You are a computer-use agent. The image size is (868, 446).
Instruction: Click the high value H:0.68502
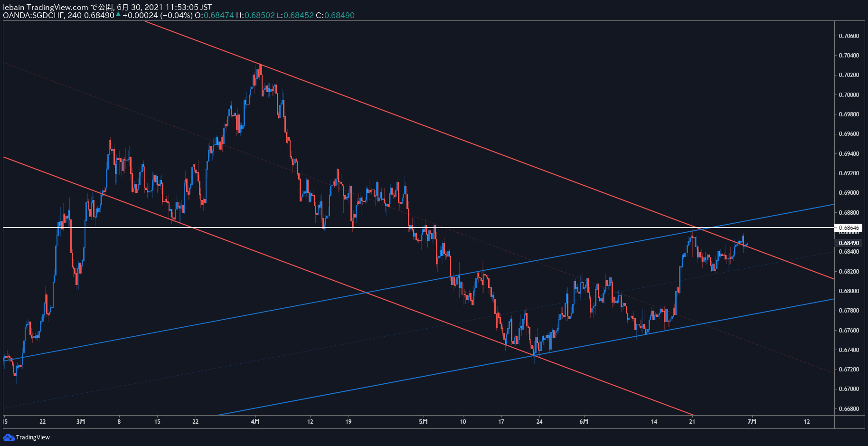[x=255, y=15]
